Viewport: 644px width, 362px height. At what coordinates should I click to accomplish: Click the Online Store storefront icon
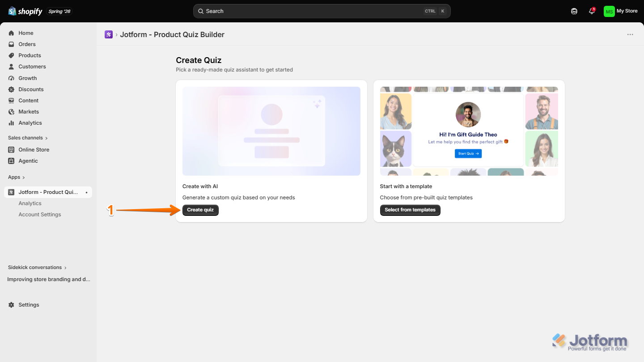(x=12, y=150)
